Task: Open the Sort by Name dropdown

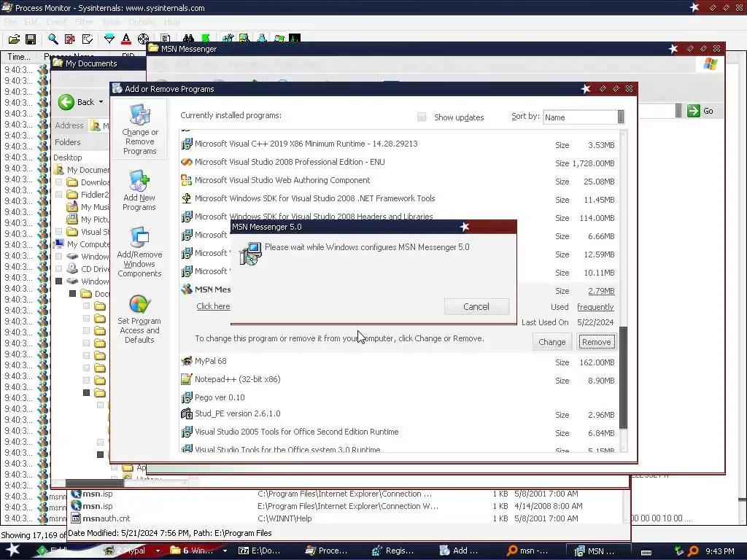Action: pyautogui.click(x=620, y=117)
